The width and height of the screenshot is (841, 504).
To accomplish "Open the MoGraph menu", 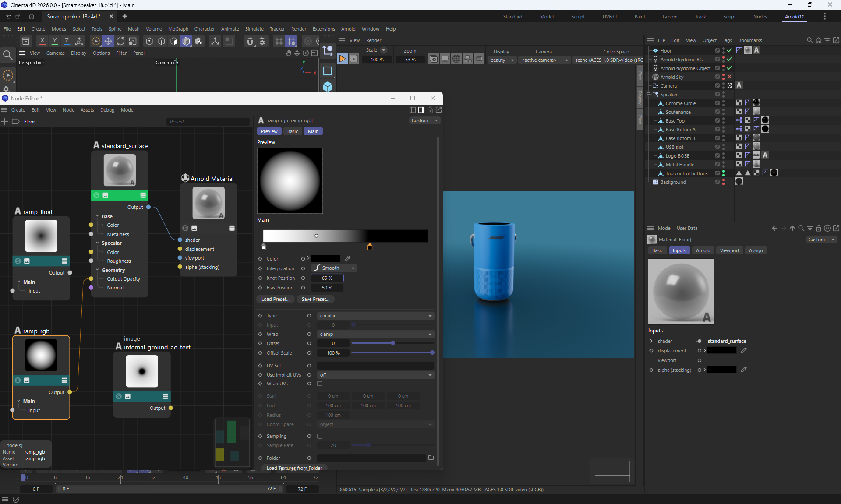I will (x=178, y=29).
